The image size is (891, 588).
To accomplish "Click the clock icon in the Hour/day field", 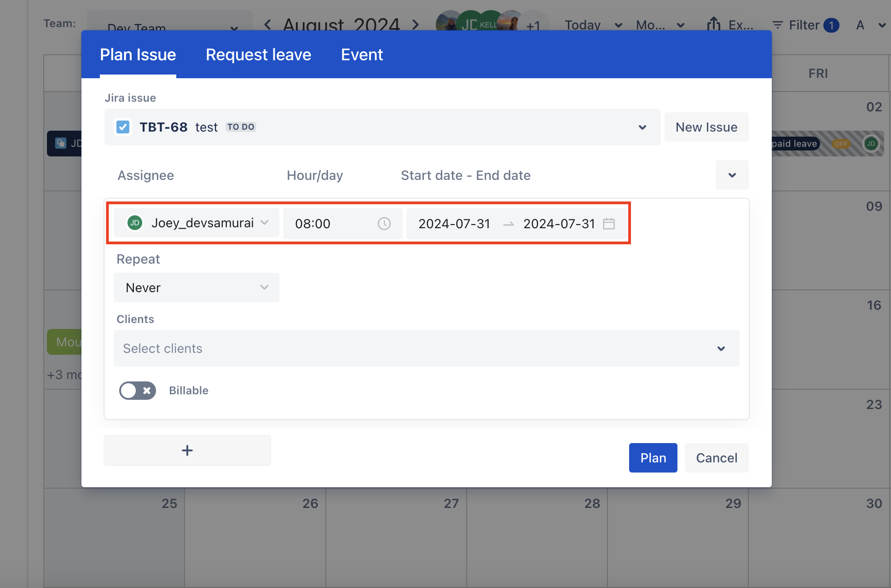I will (384, 224).
